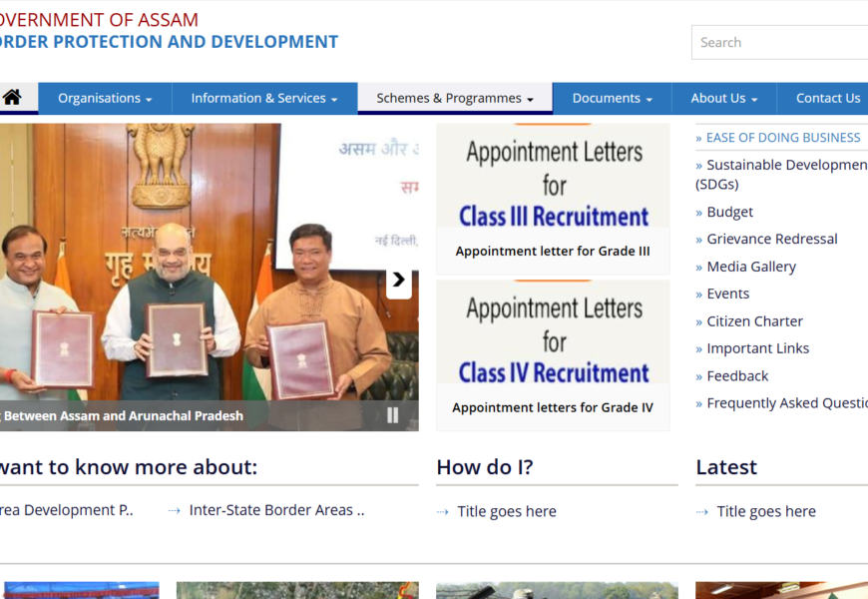The image size is (868, 599).
Task: Open the Media Gallery link
Action: 750,267
